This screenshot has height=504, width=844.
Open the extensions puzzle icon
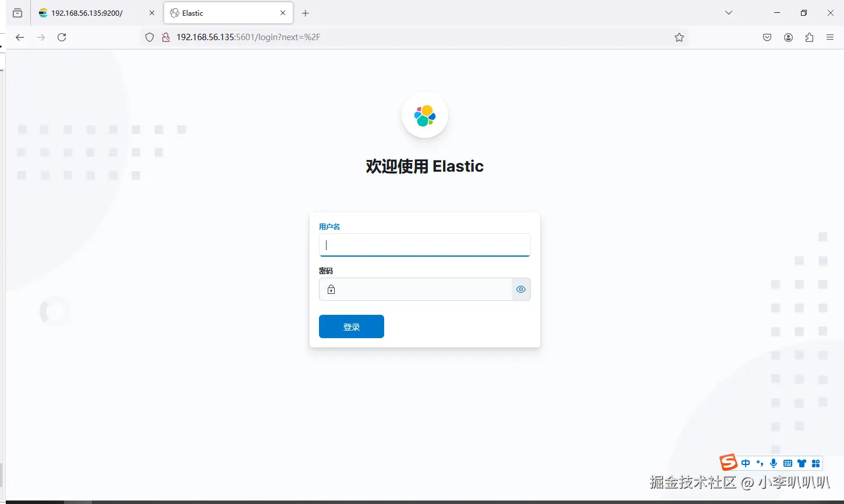(809, 37)
